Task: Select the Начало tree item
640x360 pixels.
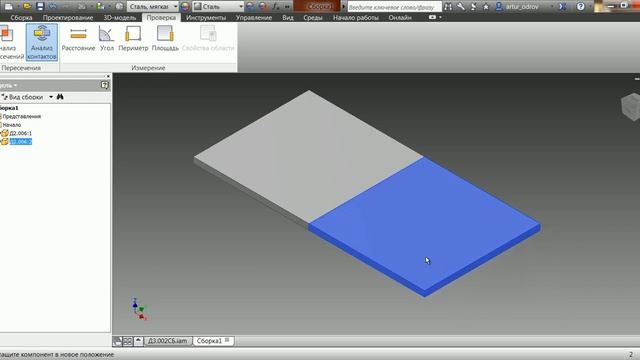Action: [12, 125]
